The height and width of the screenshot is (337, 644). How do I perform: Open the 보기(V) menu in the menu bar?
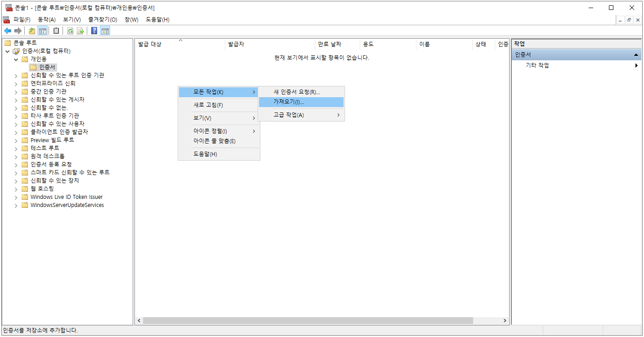tap(72, 19)
